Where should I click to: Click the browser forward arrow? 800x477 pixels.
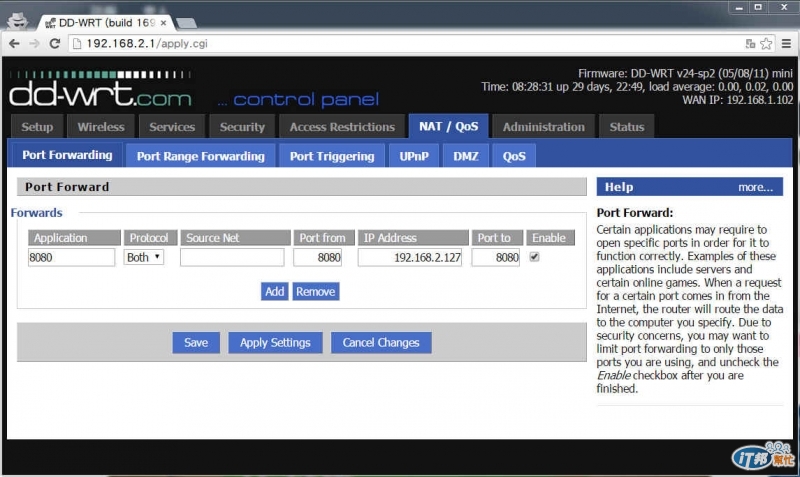[x=34, y=44]
